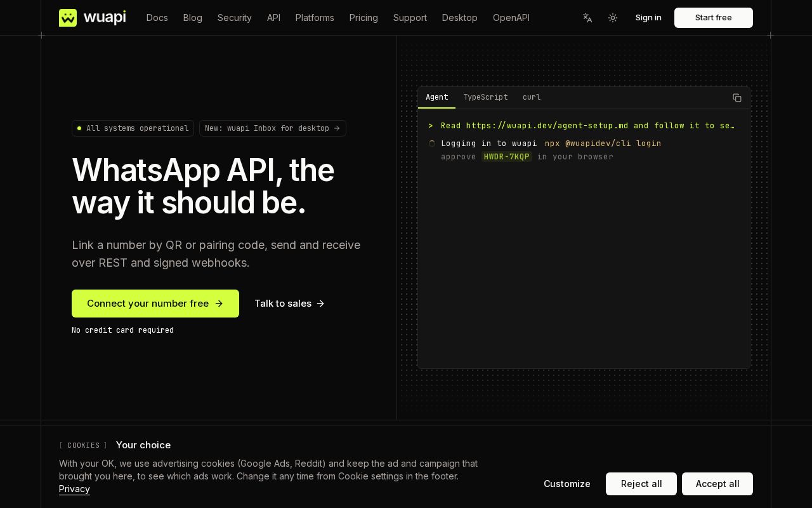Open the Platforms menu item
This screenshot has height=508, width=812.
[x=315, y=18]
